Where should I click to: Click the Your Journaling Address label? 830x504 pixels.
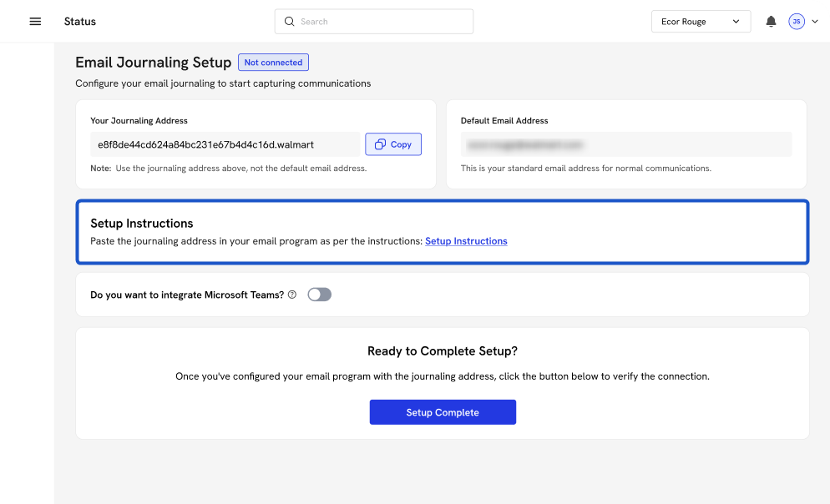point(139,121)
